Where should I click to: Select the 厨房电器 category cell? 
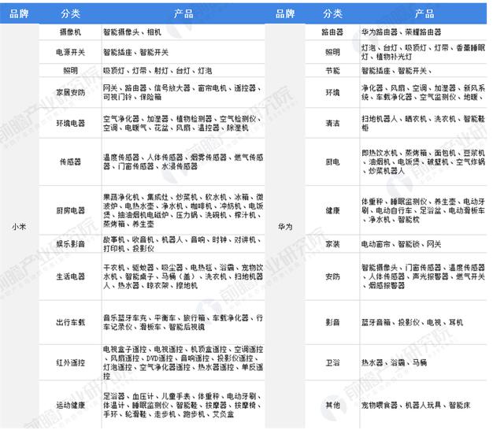pos(69,210)
